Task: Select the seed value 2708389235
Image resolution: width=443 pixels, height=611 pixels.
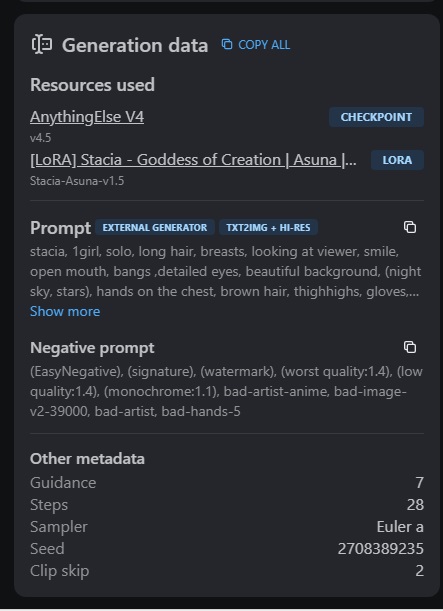Action: (x=381, y=549)
